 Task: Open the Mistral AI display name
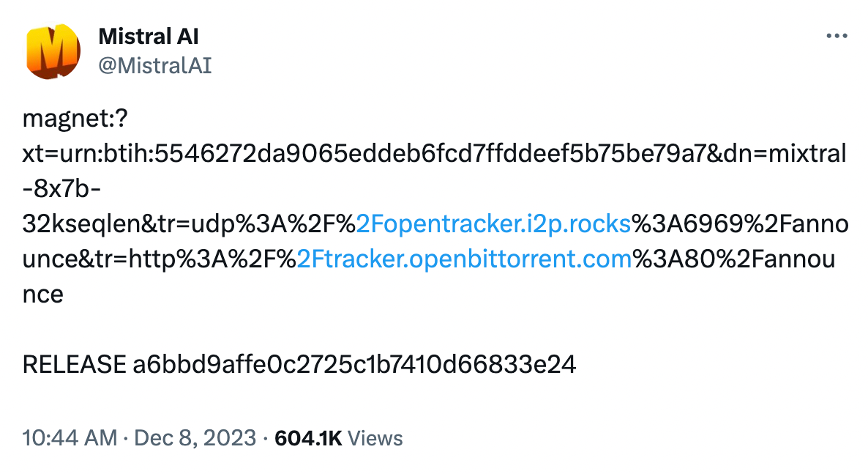pos(149,36)
